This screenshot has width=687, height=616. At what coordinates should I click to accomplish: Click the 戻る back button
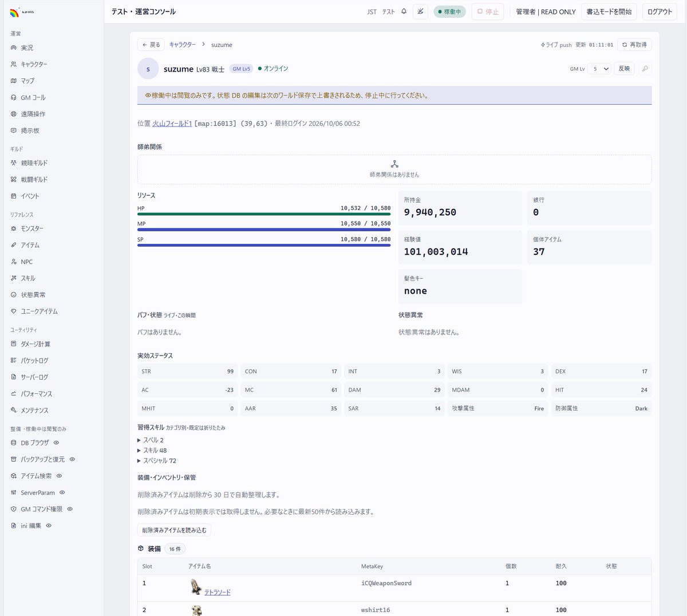point(151,45)
